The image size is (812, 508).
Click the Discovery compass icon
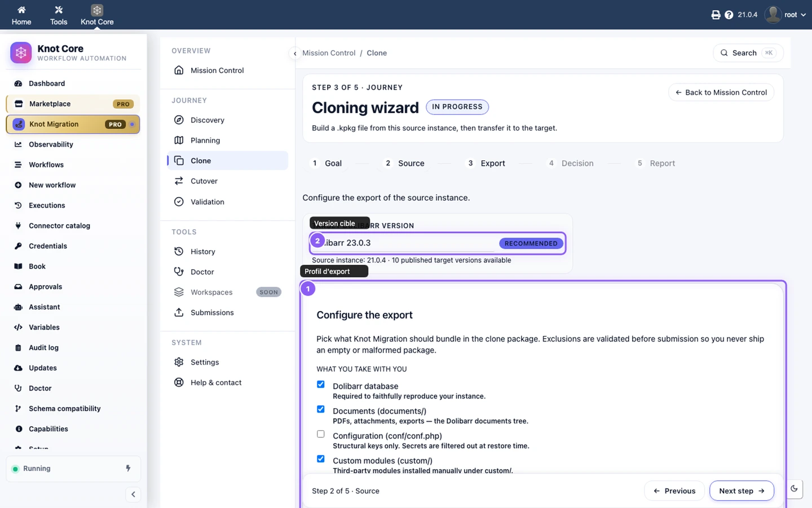(179, 120)
